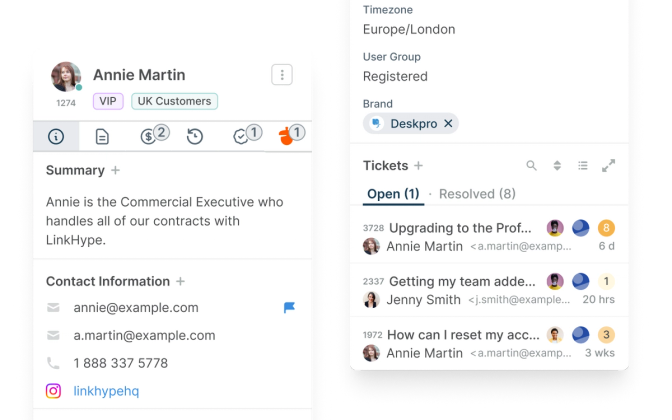672x420 pixels.
Task: Click the primary email flag icon
Action: tap(290, 308)
